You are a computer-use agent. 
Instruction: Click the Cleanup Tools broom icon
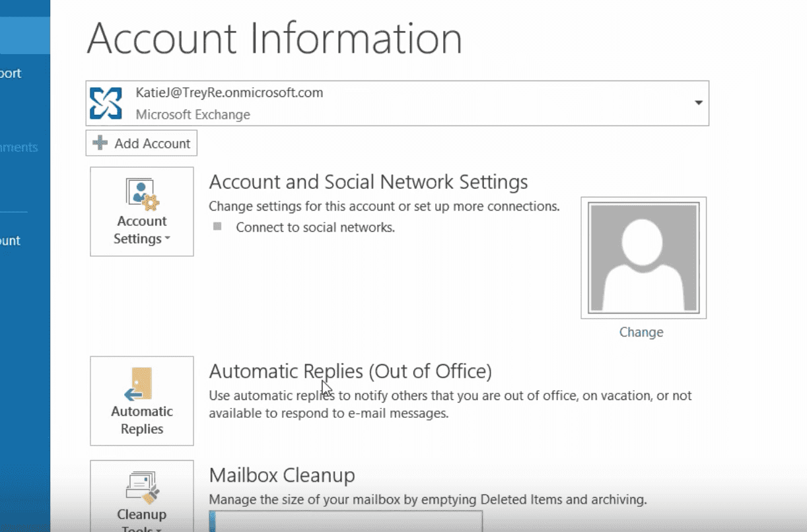tap(141, 488)
